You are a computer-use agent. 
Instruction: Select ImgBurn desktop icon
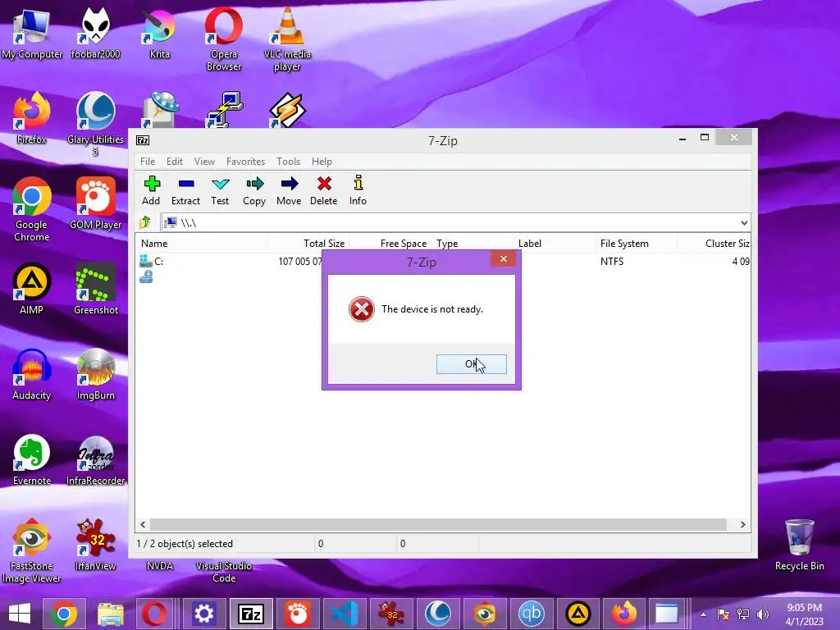click(x=95, y=374)
